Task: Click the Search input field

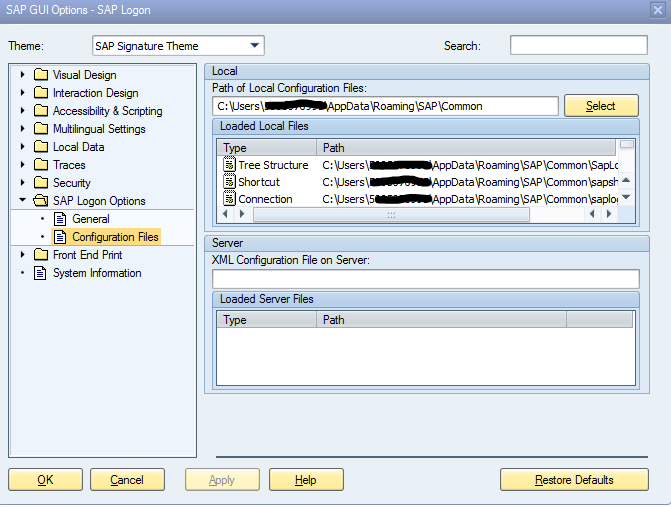Action: (x=579, y=45)
